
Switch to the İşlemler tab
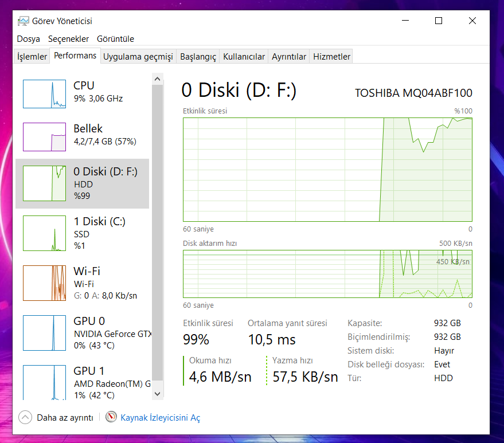32,57
